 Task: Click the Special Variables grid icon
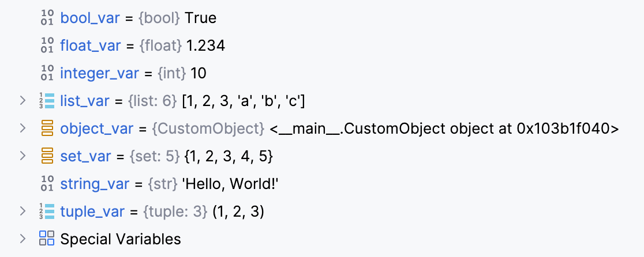point(47,239)
